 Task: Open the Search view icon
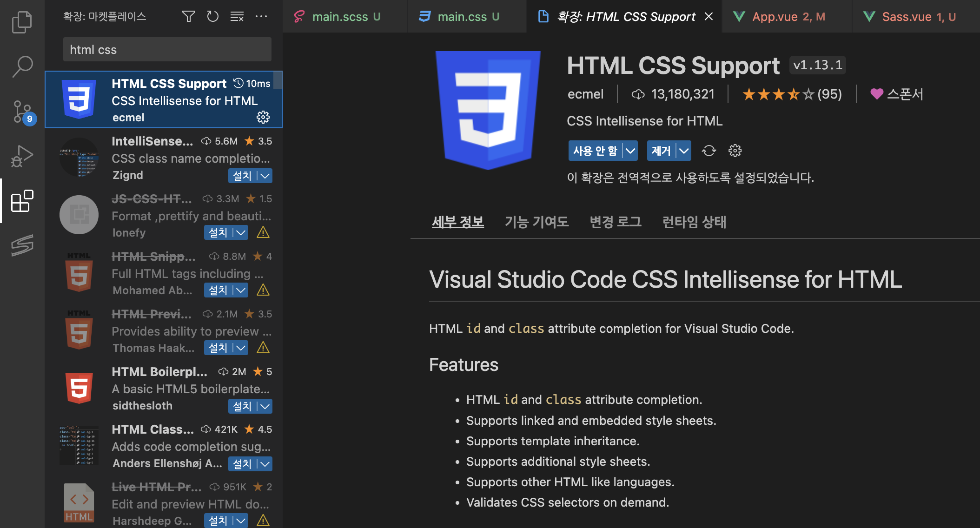[22, 67]
